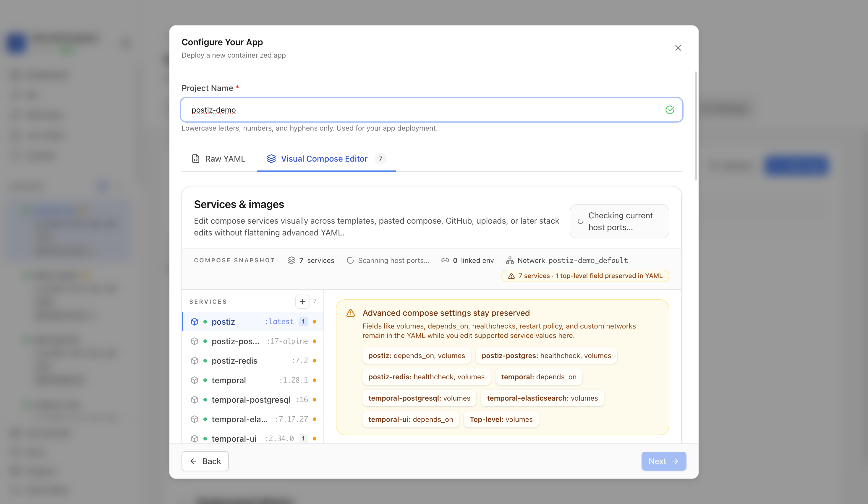Click the orange dot on postiz-redis row

[315, 360]
